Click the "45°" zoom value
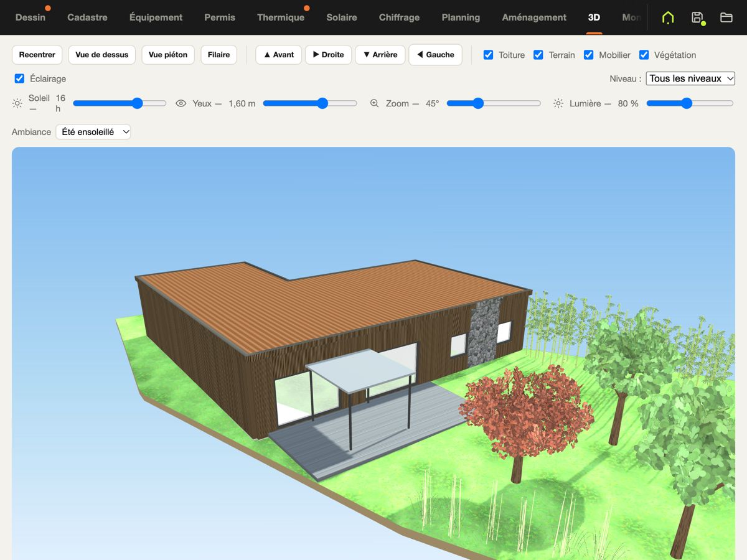The image size is (747, 560). (433, 103)
